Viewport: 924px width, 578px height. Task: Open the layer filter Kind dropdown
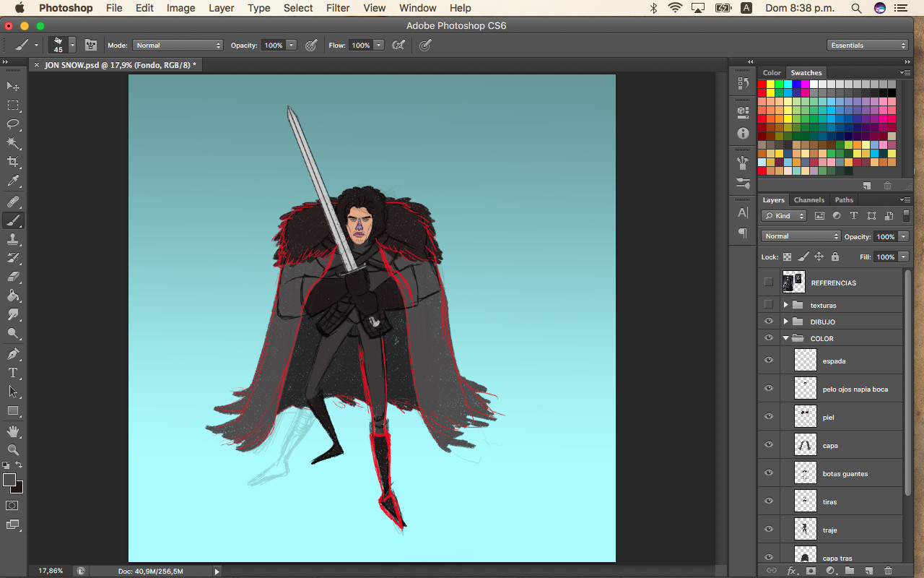pos(785,215)
